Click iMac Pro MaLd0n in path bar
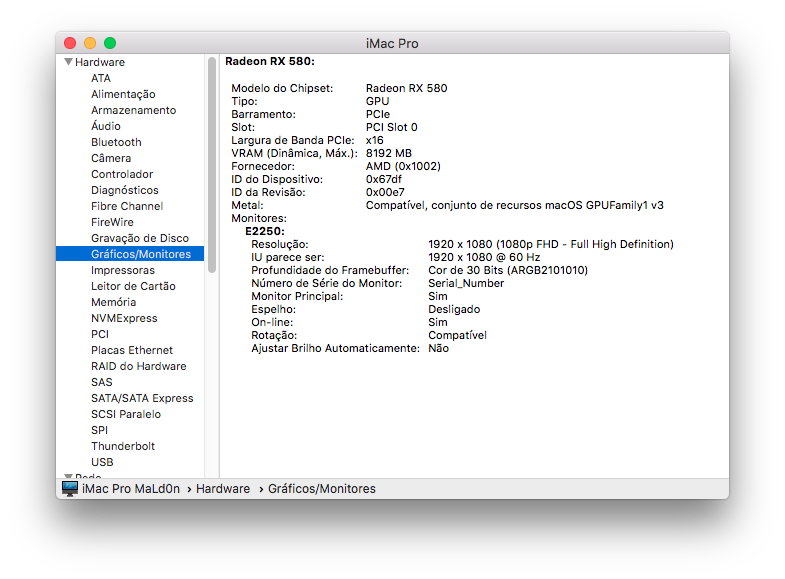The width and height of the screenshot is (785, 579). click(130, 489)
